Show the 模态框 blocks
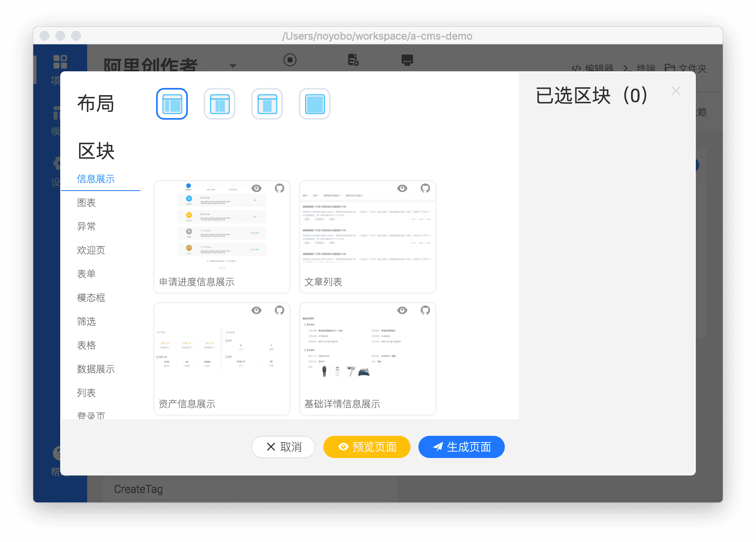Image resolution: width=756 pixels, height=542 pixels. (x=91, y=298)
